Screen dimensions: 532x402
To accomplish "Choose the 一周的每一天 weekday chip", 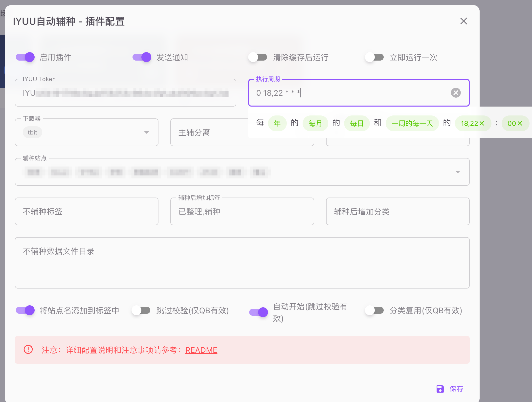I will coord(412,123).
